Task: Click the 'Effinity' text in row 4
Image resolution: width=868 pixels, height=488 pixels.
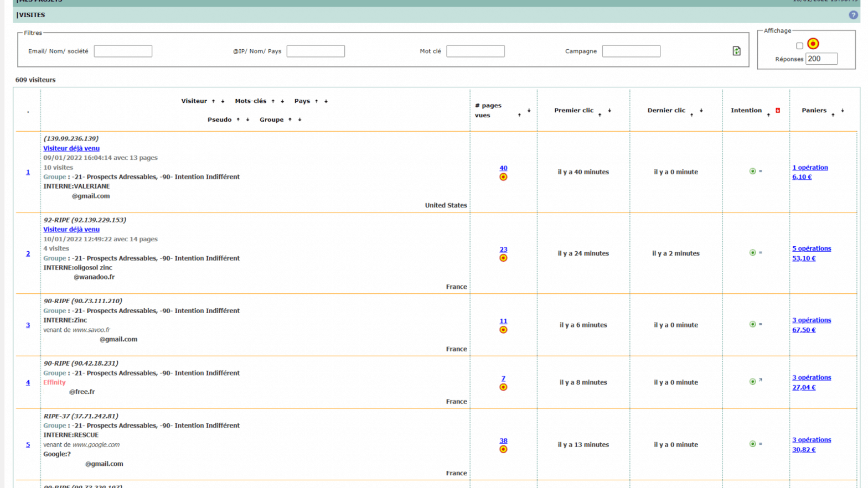Action: (x=54, y=382)
